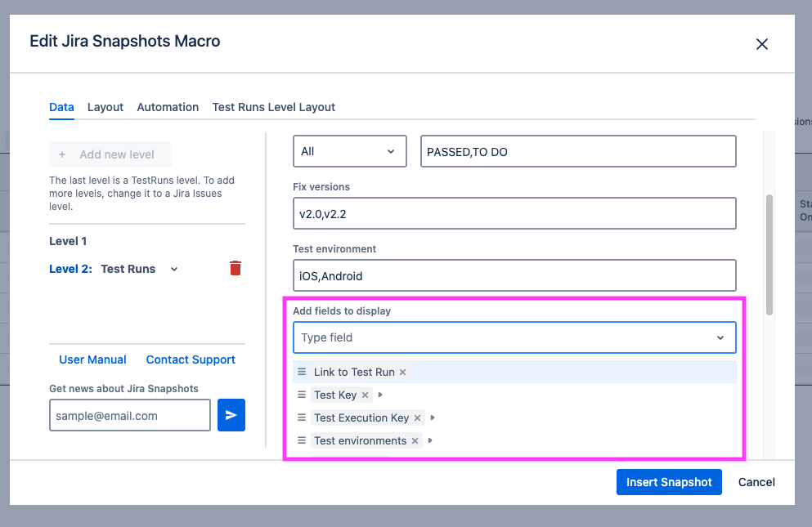
Task: Remove the Test environments field
Action: 415,440
